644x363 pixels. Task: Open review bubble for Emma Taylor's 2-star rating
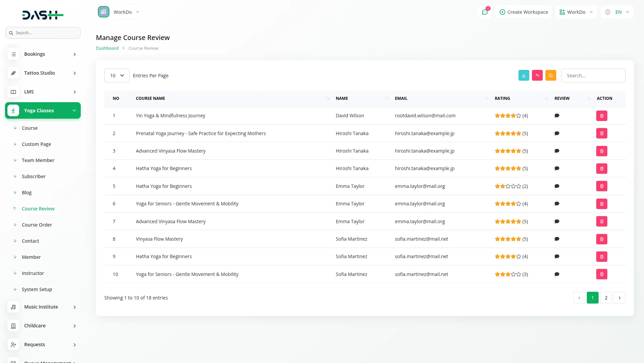click(x=557, y=186)
